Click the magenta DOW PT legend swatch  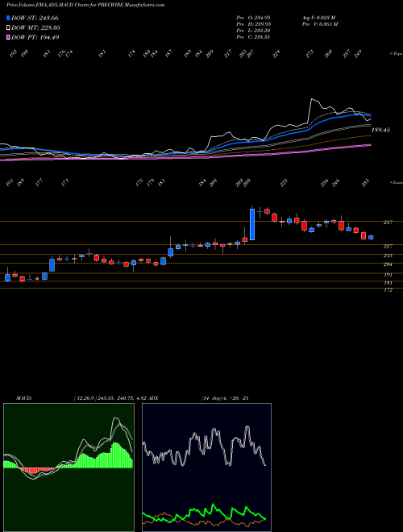9,37
